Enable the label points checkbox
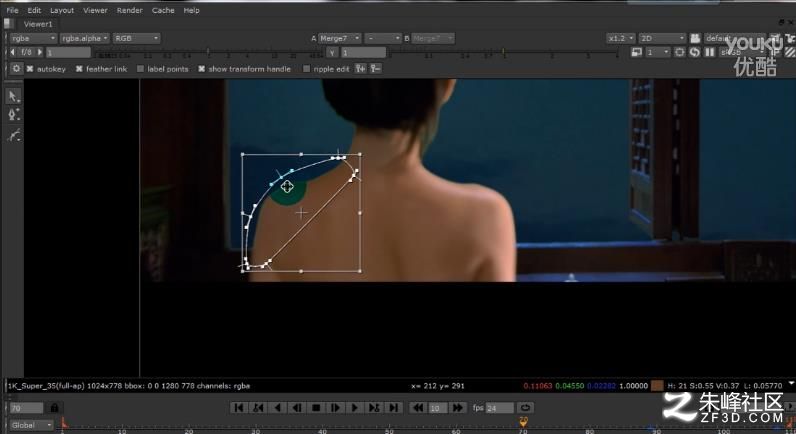This screenshot has width=796, height=434. tap(141, 69)
